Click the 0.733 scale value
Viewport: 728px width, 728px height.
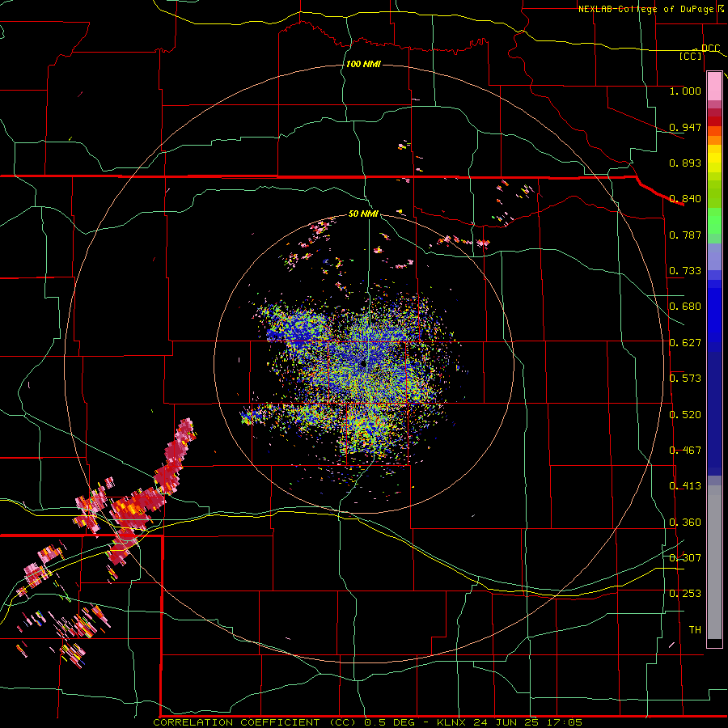[x=685, y=271]
